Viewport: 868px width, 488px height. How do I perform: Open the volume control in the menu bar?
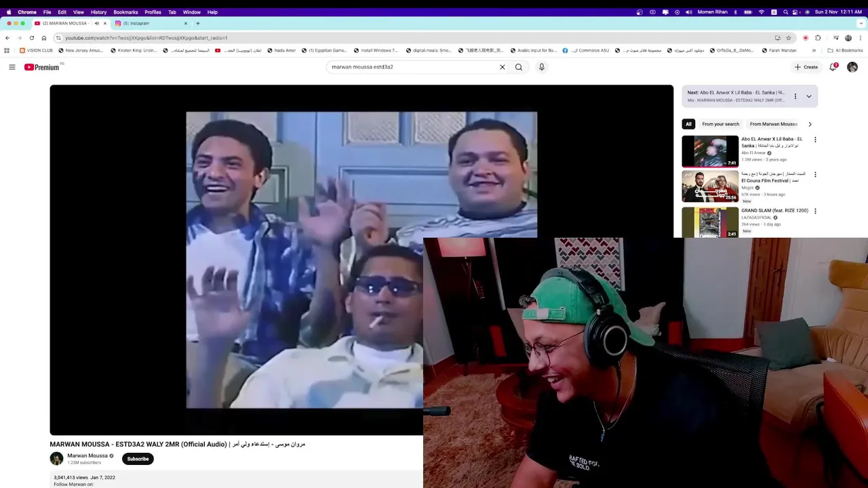click(688, 12)
